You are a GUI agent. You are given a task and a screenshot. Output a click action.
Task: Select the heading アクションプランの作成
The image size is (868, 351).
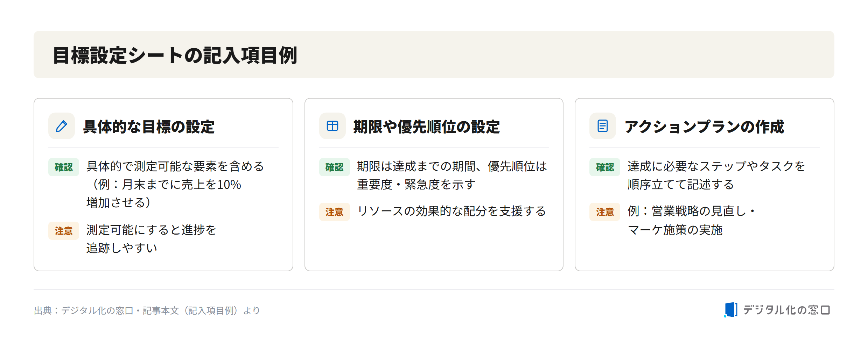coord(704,127)
